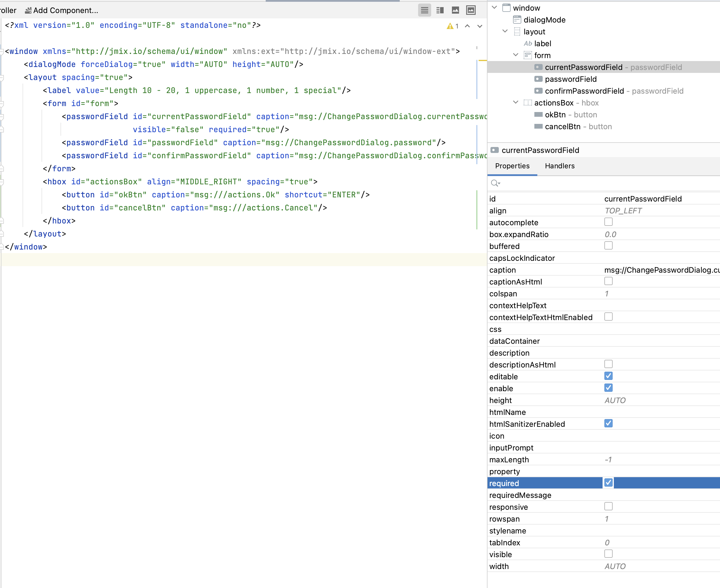Click the actionsBox hbox icon
Image resolution: width=720 pixels, height=588 pixels.
528,103
